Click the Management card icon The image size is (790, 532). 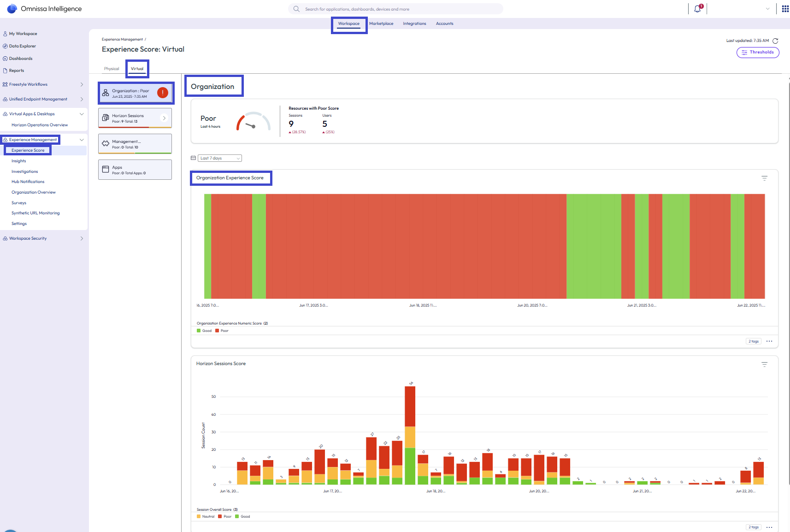(x=106, y=143)
